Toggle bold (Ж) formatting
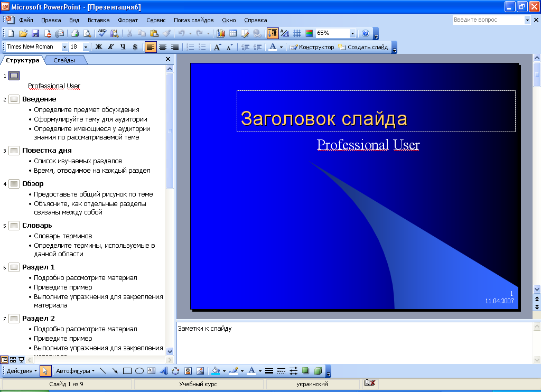The height and width of the screenshot is (392, 541). coord(99,47)
